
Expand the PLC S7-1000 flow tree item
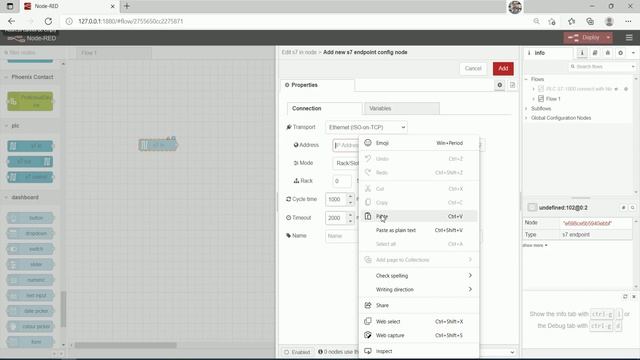[x=533, y=89]
